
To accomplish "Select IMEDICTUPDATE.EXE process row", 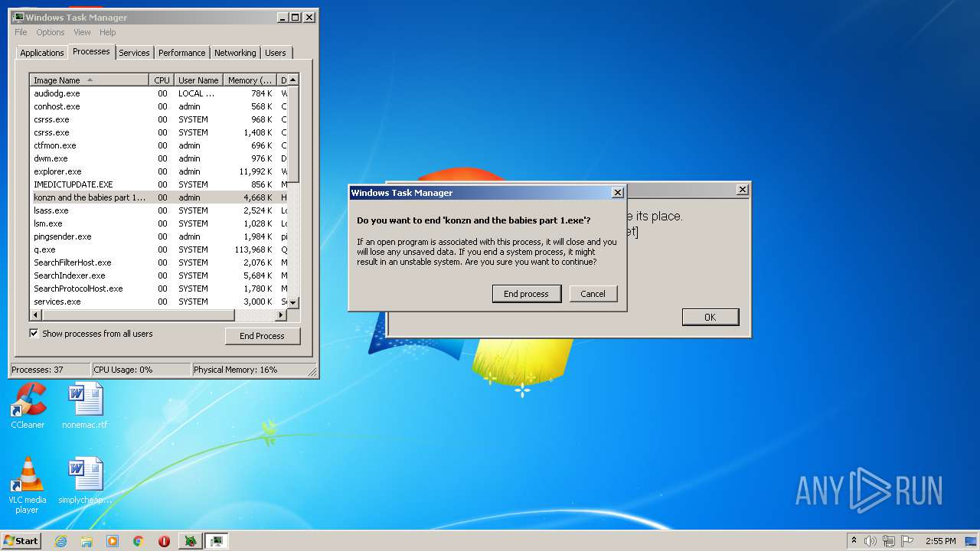I will [158, 184].
